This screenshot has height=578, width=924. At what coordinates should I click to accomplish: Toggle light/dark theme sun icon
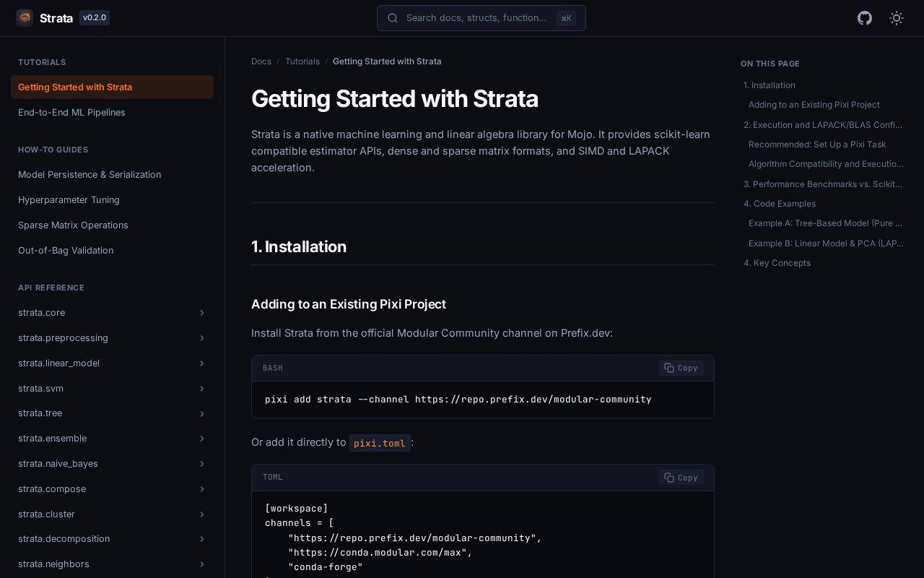[897, 18]
